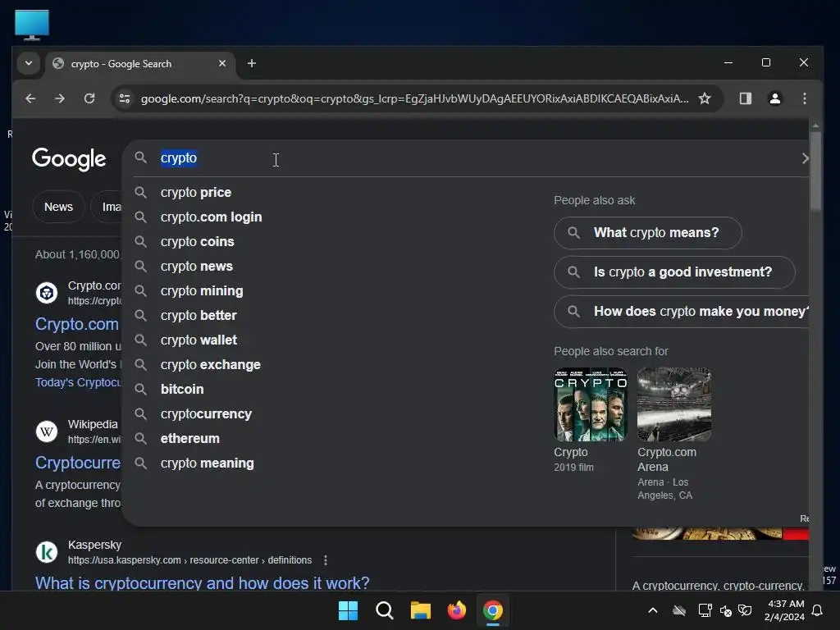This screenshot has width=840, height=630.
Task: Bookmark this page with the star icon
Action: (x=705, y=98)
